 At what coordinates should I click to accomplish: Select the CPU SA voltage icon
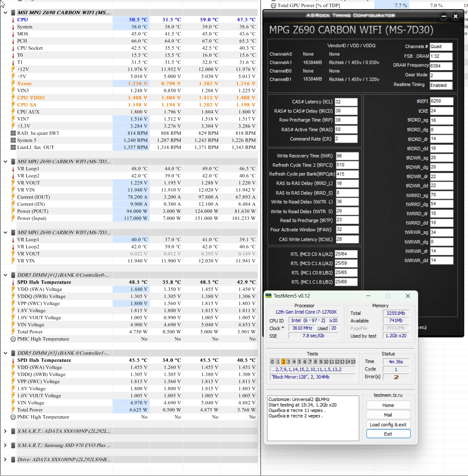[x=13, y=105]
